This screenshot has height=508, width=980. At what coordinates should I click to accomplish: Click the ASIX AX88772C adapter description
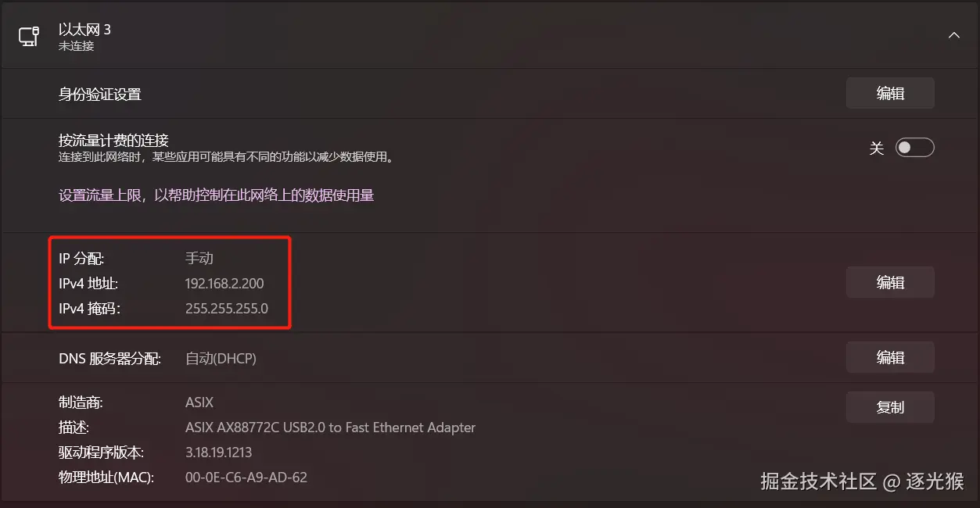330,428
